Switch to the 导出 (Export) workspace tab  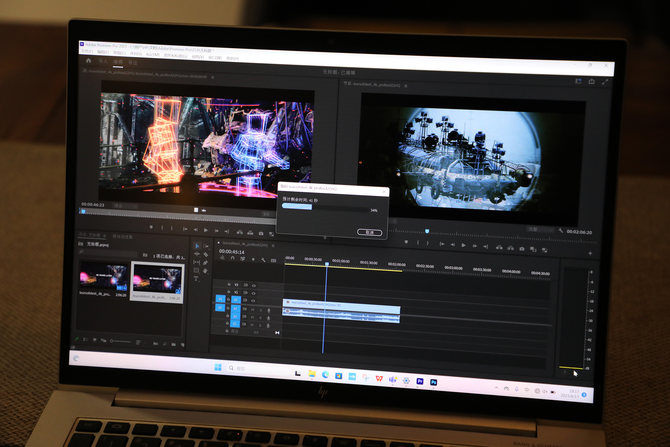[133, 63]
